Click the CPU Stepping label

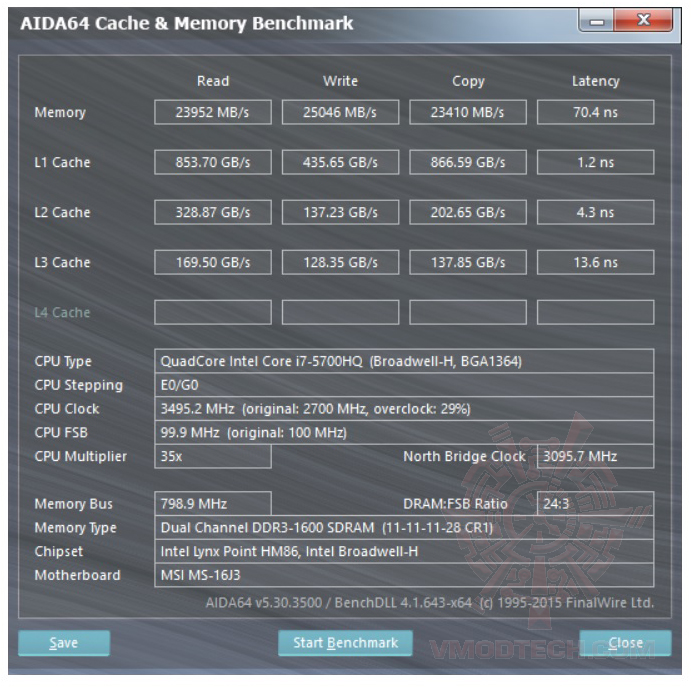tap(79, 386)
